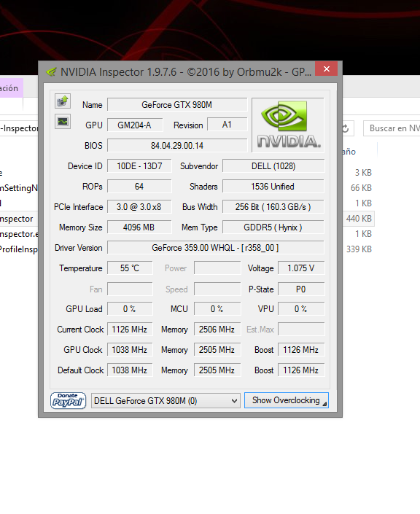Click the Default Clock row Boost 1126 MHz field
The image size is (420, 514).
tap(301, 370)
